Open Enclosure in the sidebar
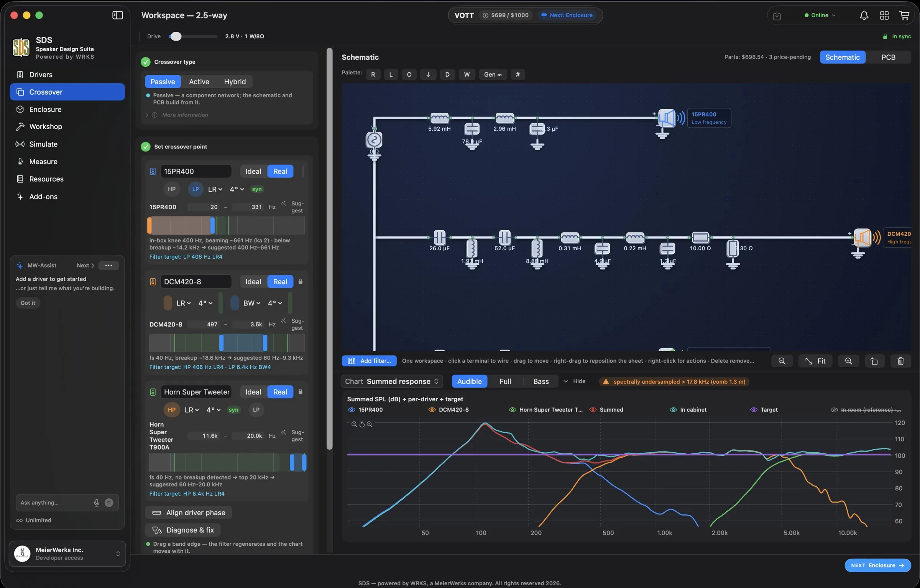This screenshot has height=588, width=920. pos(67,110)
